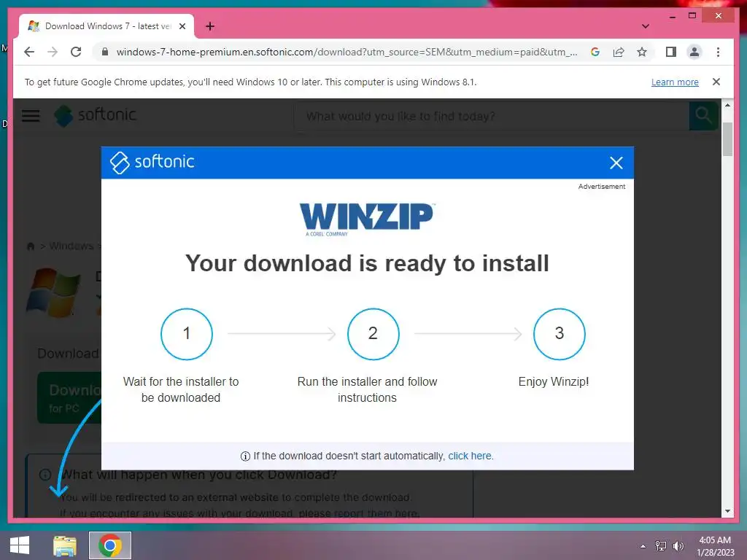Click the 'click here' download link

point(469,456)
